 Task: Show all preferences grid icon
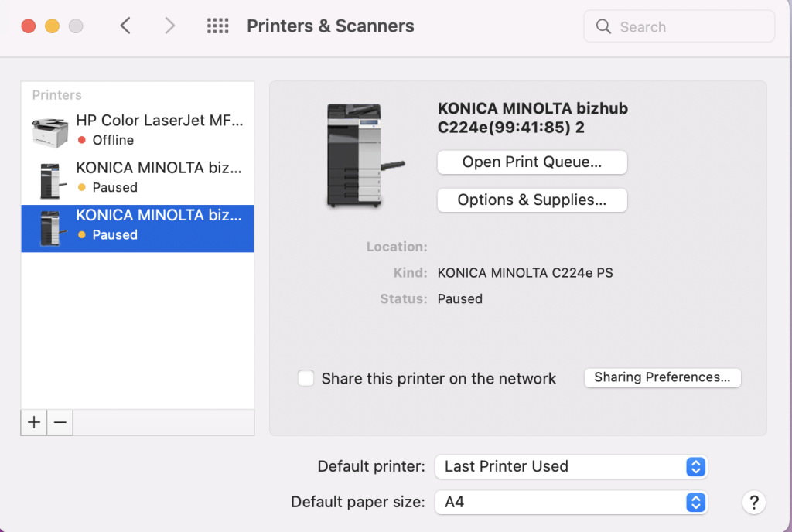[x=217, y=26]
